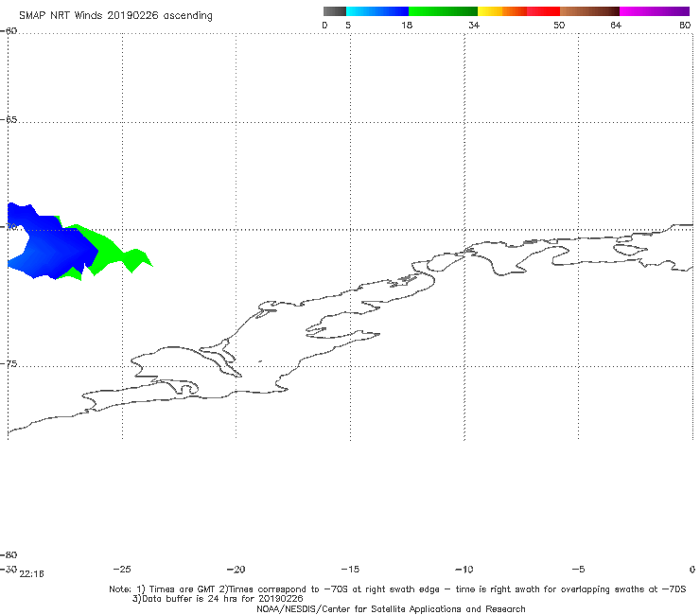Click the swath time label '22:16'
Viewport: 700px width, 615px height.
(32, 574)
